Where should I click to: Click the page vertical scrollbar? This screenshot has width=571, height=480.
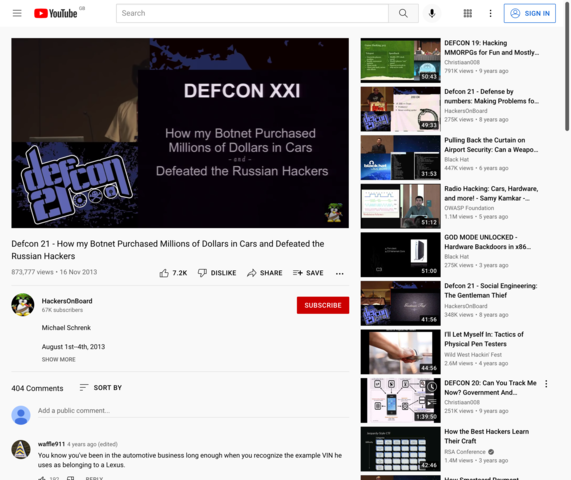click(567, 66)
